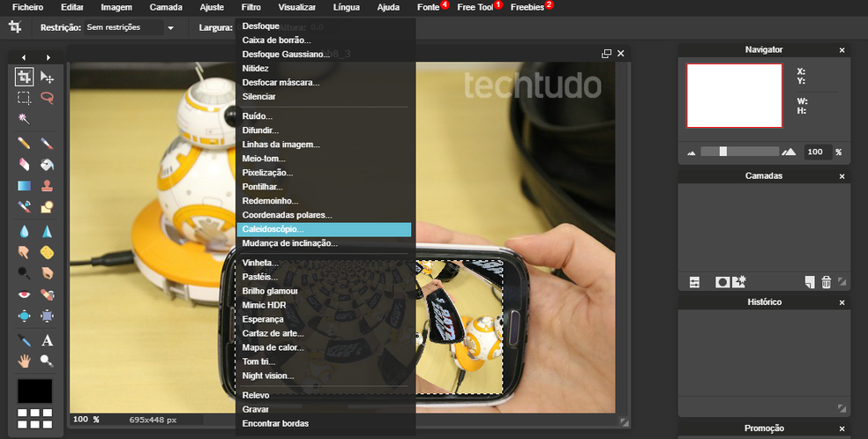This screenshot has height=439, width=868.
Task: Select the Crop tool in toolbox
Action: (x=24, y=77)
